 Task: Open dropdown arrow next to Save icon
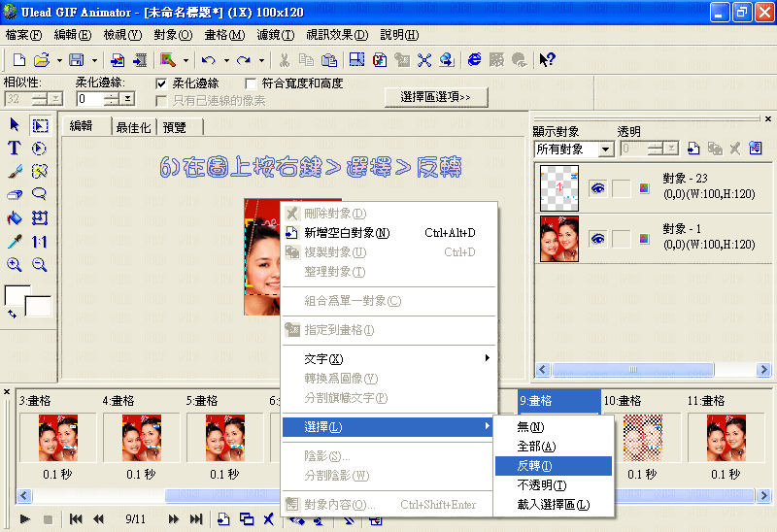click(x=94, y=60)
